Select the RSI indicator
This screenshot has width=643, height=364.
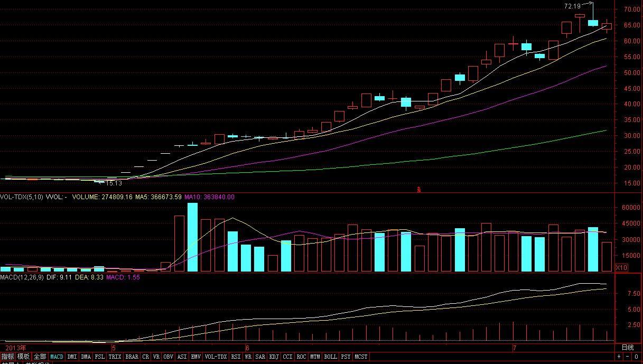(x=236, y=357)
